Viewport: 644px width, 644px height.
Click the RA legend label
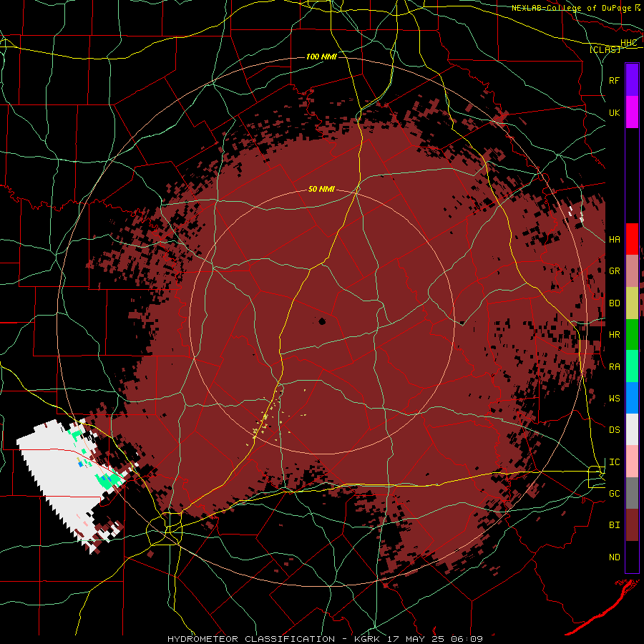[615, 367]
